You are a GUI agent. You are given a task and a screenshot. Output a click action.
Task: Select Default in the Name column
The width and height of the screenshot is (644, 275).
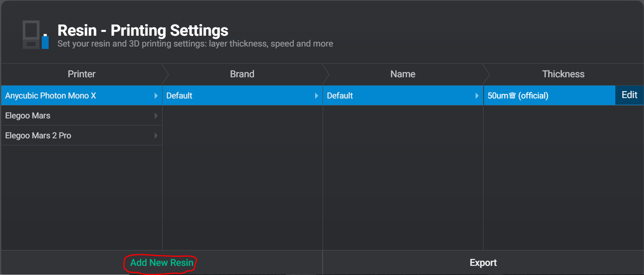(340, 96)
